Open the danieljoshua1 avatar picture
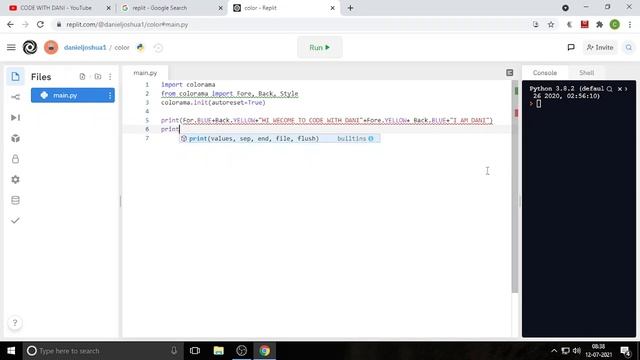Image resolution: width=640 pixels, height=360 pixels. 51,47
